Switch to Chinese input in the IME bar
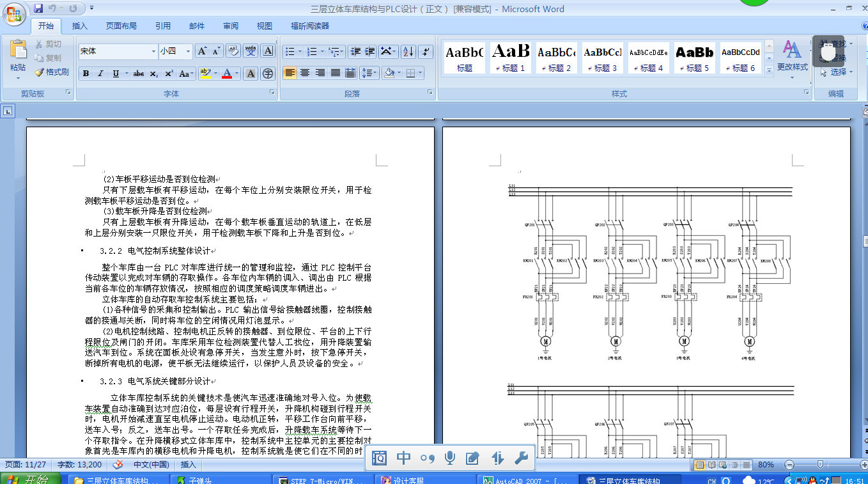 pyautogui.click(x=404, y=458)
